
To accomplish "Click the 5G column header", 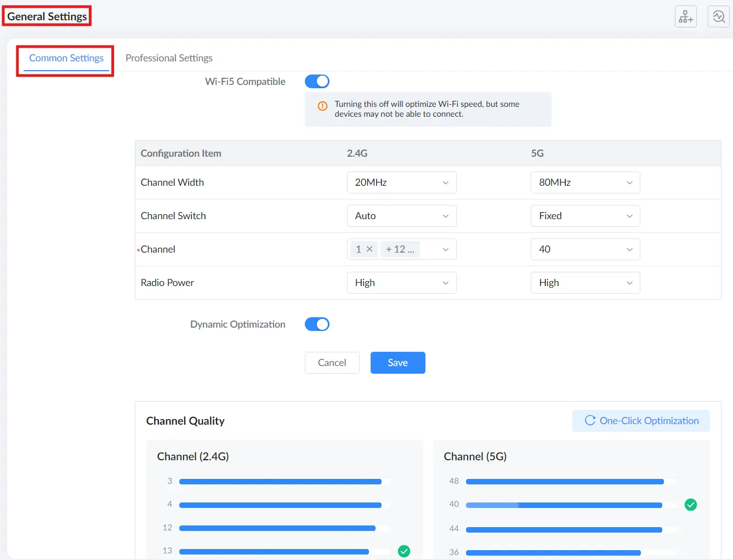I will click(x=537, y=153).
